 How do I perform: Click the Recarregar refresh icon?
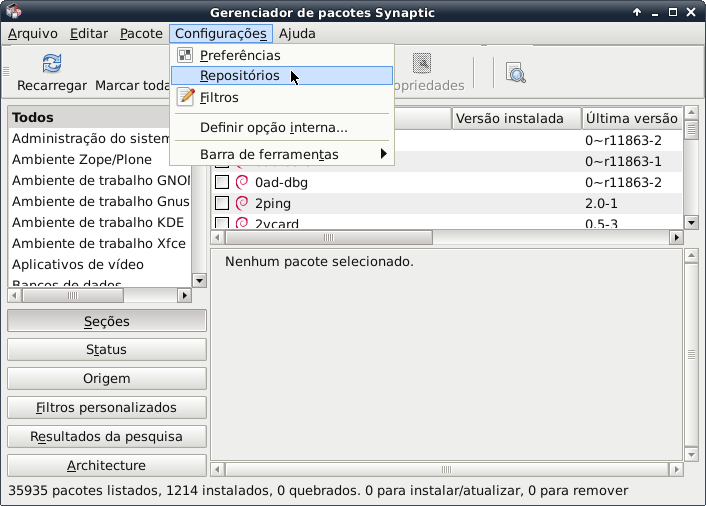pyautogui.click(x=52, y=63)
